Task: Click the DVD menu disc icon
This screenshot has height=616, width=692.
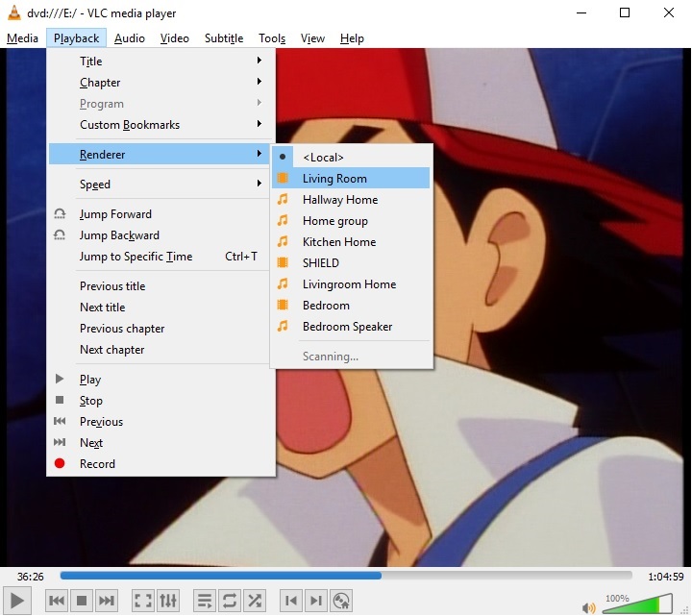Action: tap(340, 601)
